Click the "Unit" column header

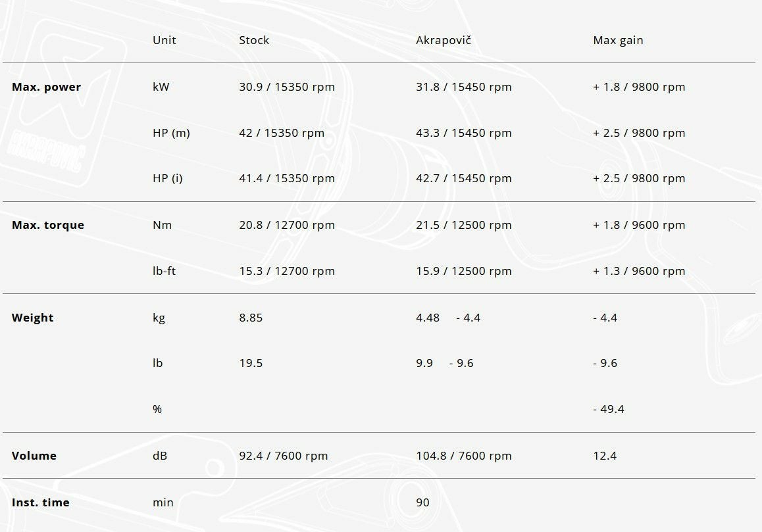click(x=165, y=40)
